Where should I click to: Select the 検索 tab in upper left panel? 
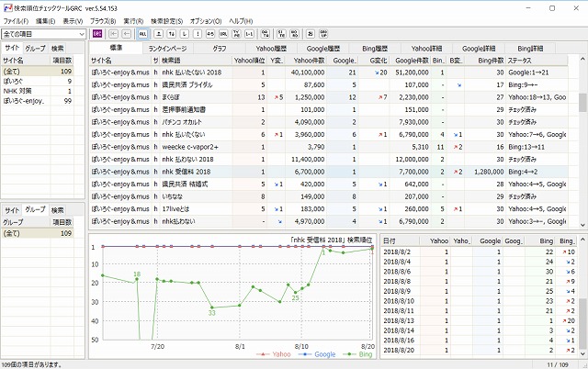57,49
